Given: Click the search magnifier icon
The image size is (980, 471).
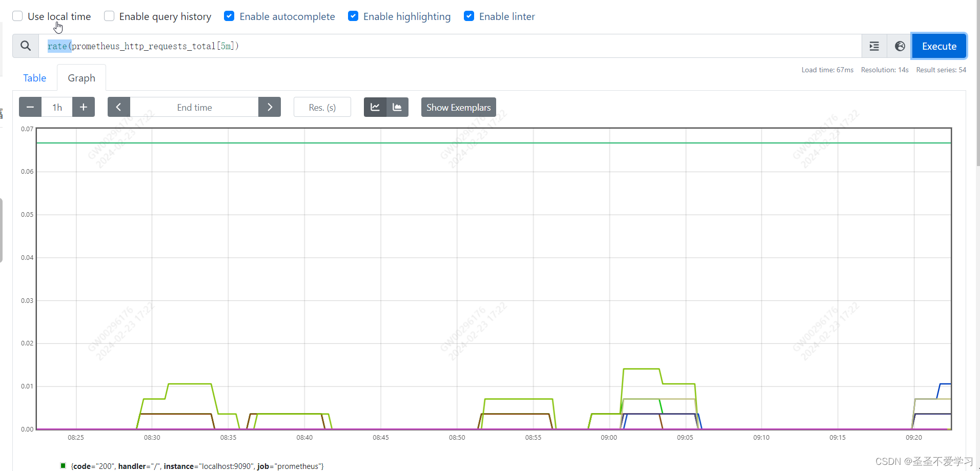Looking at the screenshot, I should coord(26,46).
